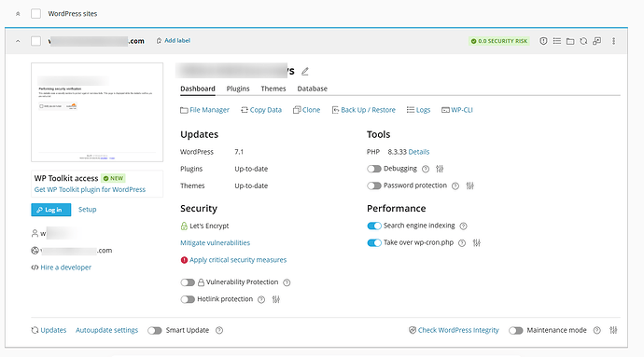The width and height of the screenshot is (644, 357).
Task: Turn off Take over wp-cron.php toggle
Action: pyautogui.click(x=374, y=243)
